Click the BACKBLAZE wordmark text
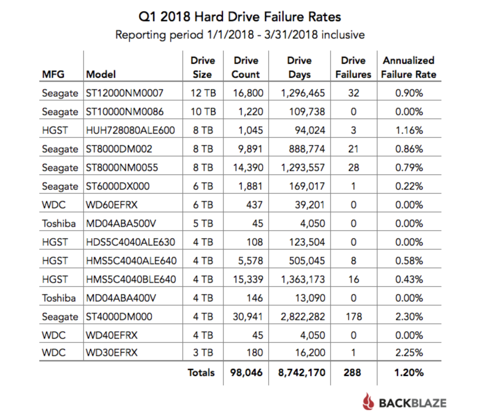504x420 pixels. [412, 403]
